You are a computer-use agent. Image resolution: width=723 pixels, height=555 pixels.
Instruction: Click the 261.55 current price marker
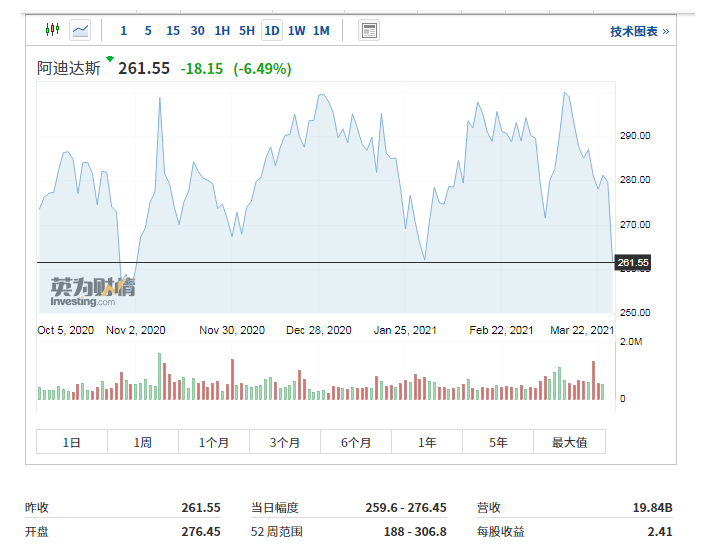coord(633,263)
